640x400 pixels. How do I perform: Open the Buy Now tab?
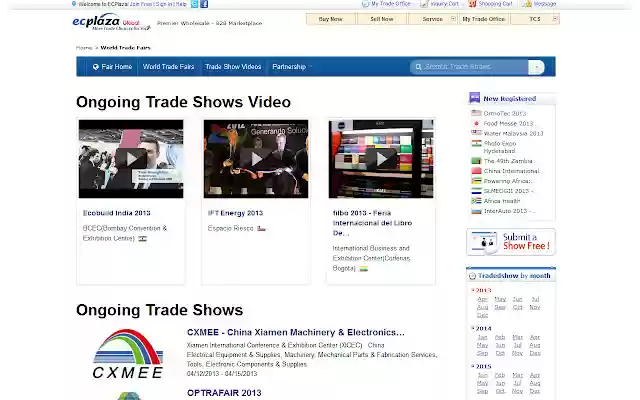click(x=331, y=19)
